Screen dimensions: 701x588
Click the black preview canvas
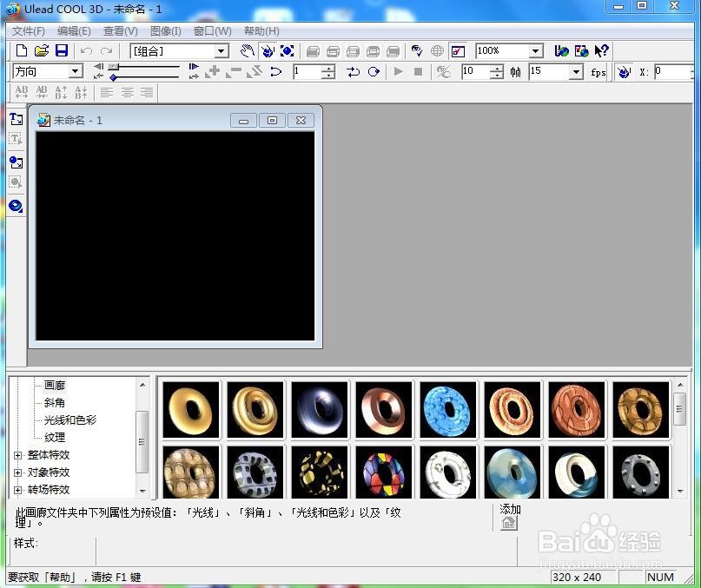[175, 235]
